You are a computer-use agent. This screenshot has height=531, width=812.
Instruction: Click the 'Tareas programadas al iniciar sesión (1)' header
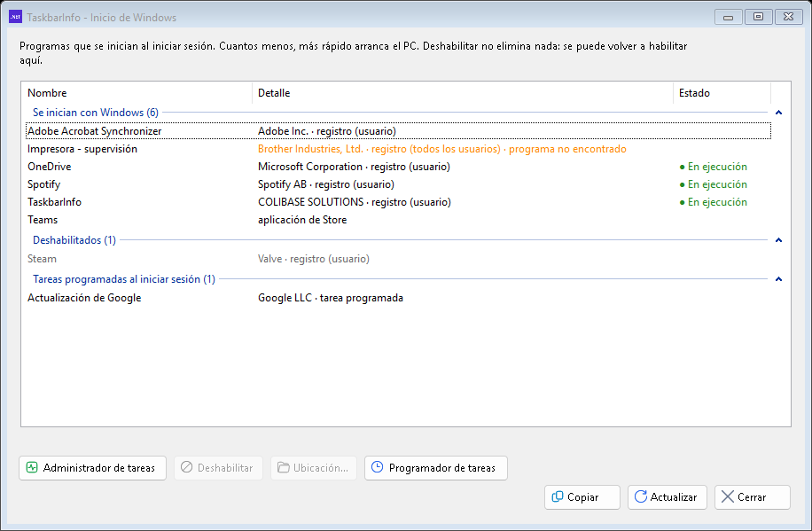pyautogui.click(x=124, y=279)
